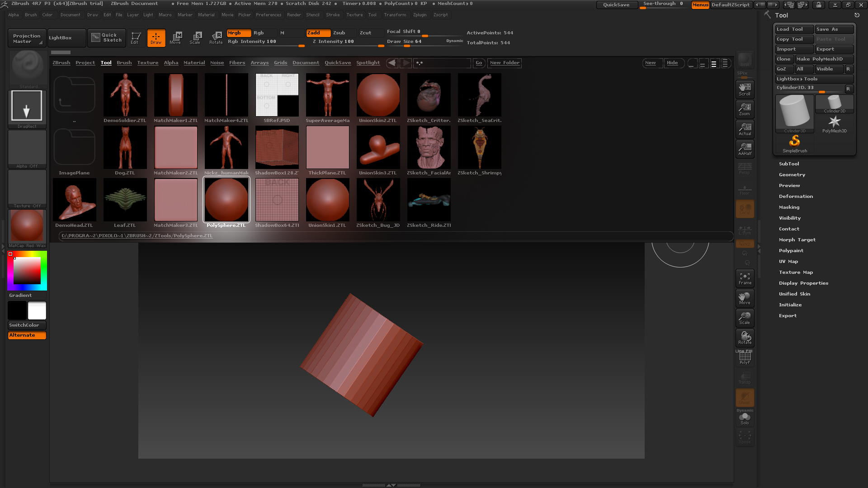The width and height of the screenshot is (868, 488).
Task: Click the Zoom canvas icon
Action: pos(745,109)
